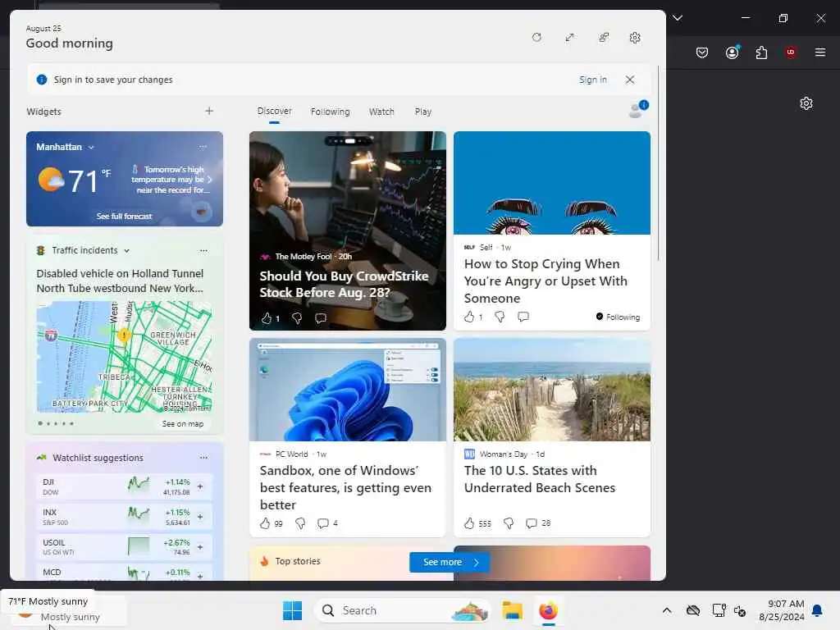Expand the Manhattan location dropdown
The width and height of the screenshot is (840, 630).
click(x=91, y=147)
